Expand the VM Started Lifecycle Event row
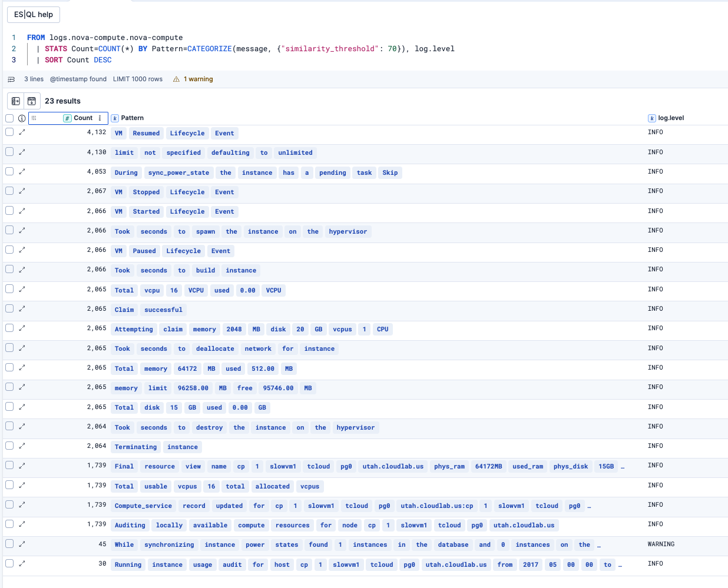 point(22,211)
